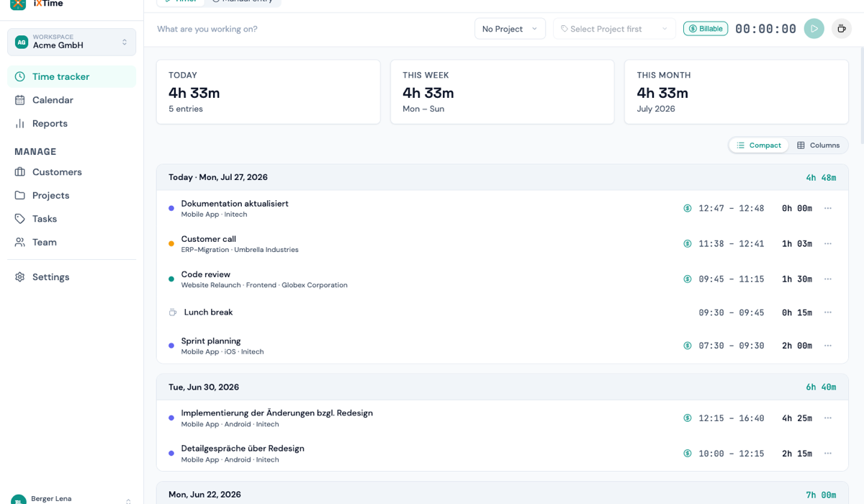
Task: Open the No Project dropdown
Action: (x=510, y=29)
